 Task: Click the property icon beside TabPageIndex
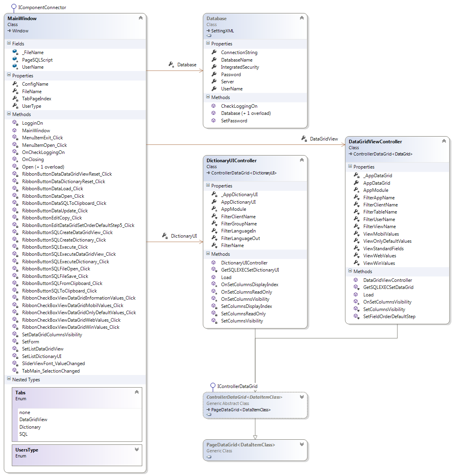(x=15, y=98)
